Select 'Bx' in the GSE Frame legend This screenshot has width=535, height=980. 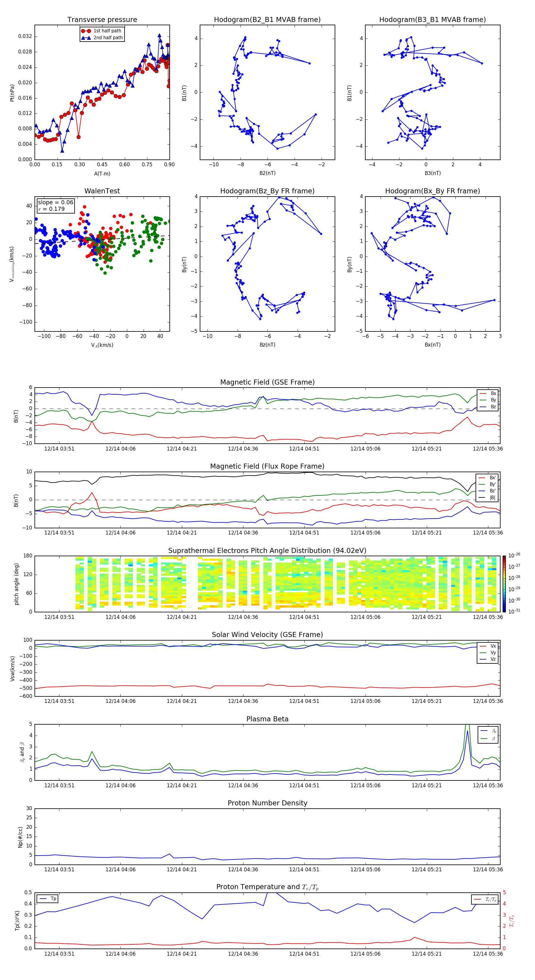click(x=488, y=393)
